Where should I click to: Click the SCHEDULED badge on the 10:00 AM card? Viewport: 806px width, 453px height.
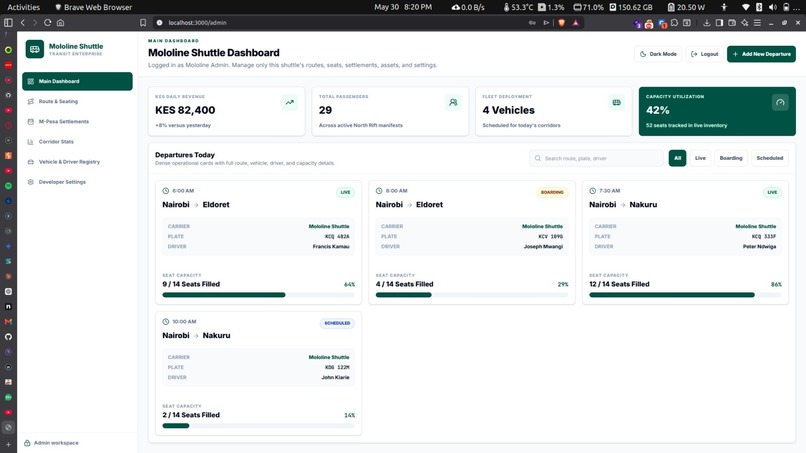[x=337, y=323]
